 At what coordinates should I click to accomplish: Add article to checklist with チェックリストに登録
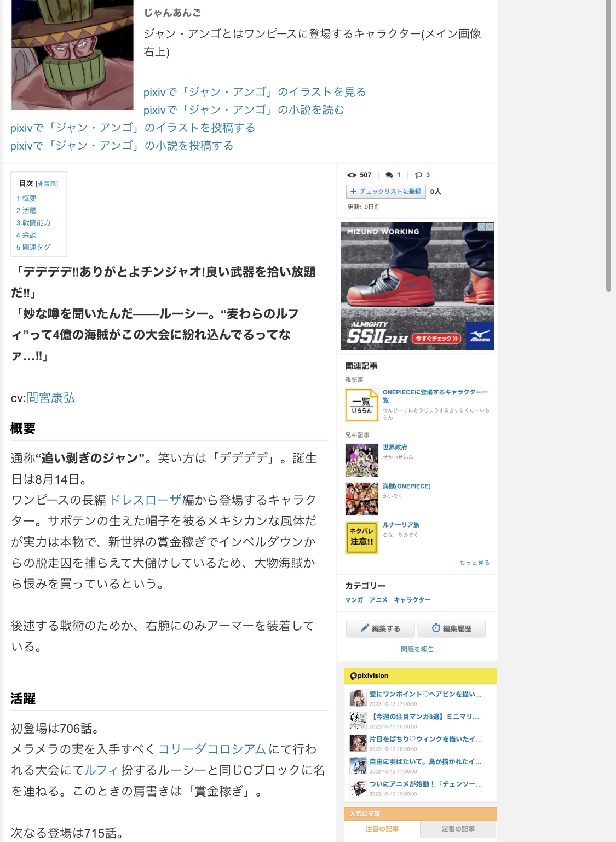tap(387, 192)
